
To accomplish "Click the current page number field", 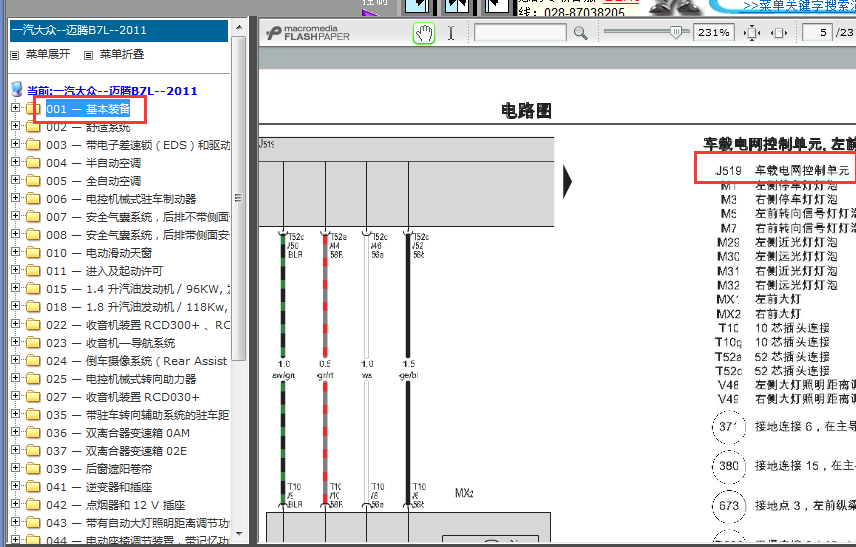I will [817, 33].
